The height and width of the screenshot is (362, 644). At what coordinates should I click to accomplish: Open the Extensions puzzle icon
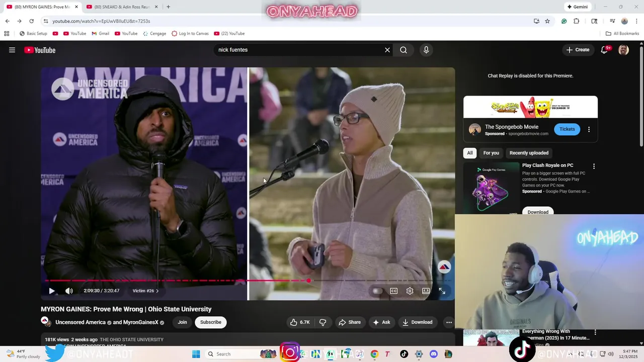coord(577,21)
